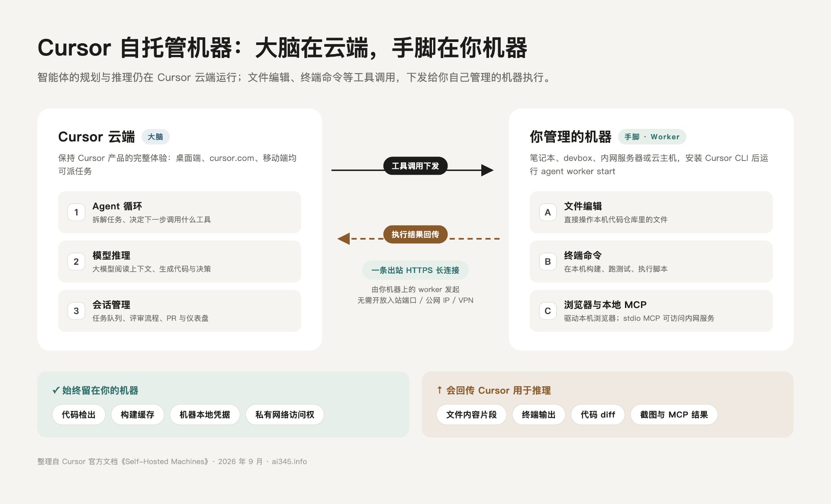Click the Cursor 云端 panel heading
Viewport: 831px width, 504px height.
[97, 137]
